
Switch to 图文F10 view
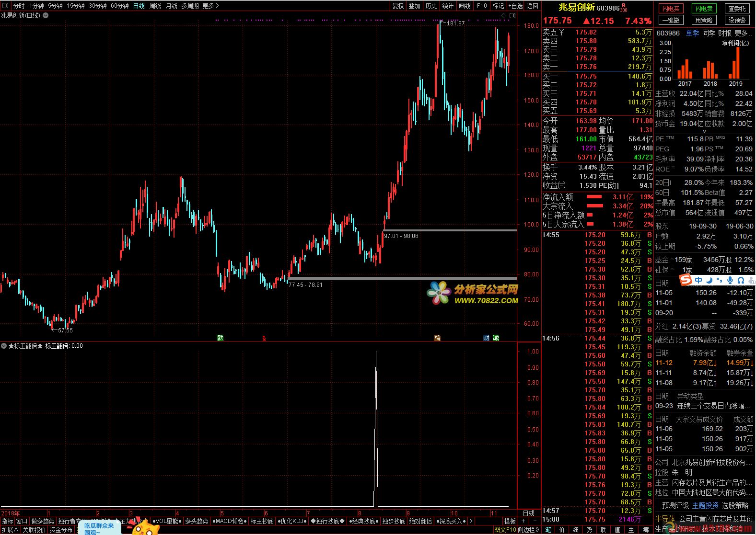(x=505, y=530)
